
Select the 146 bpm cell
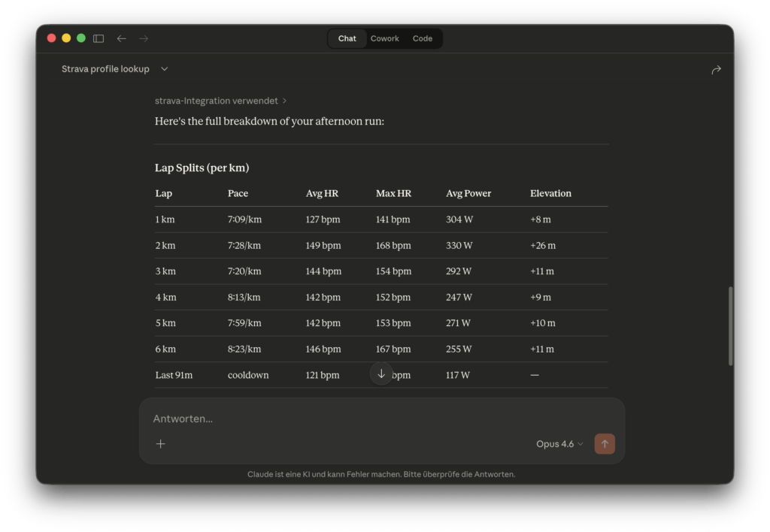[x=323, y=349]
